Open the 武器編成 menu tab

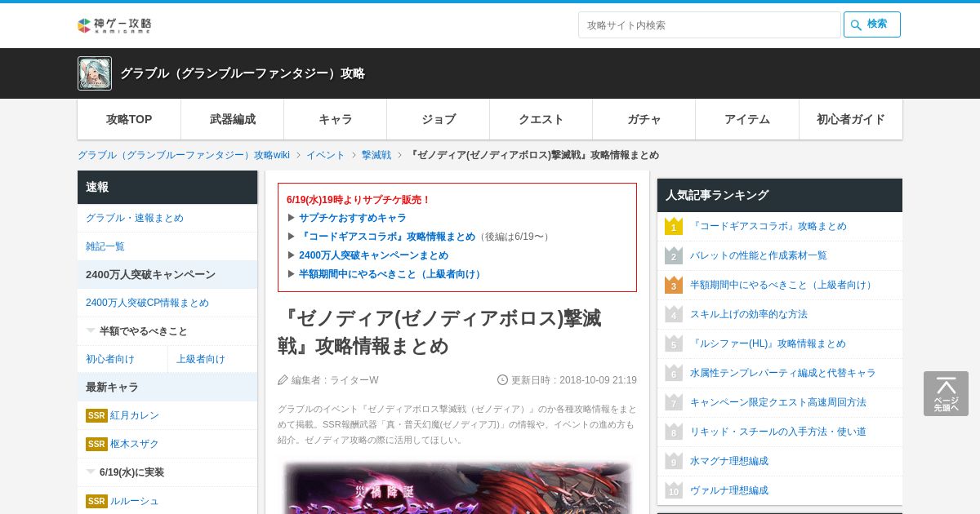[233, 119]
